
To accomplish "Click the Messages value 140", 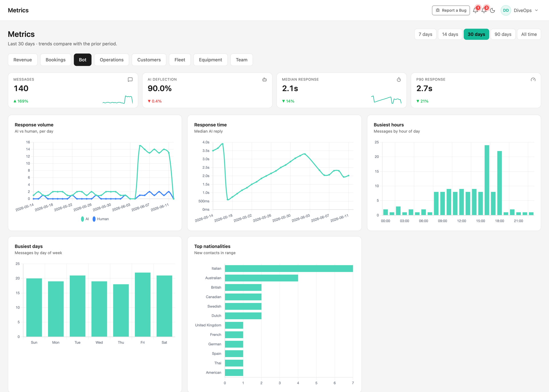I will (21, 88).
